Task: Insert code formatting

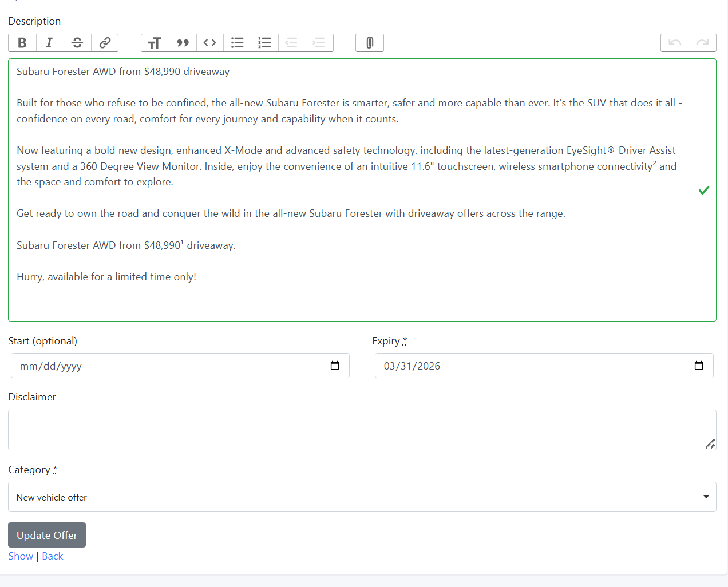Action: pos(210,43)
